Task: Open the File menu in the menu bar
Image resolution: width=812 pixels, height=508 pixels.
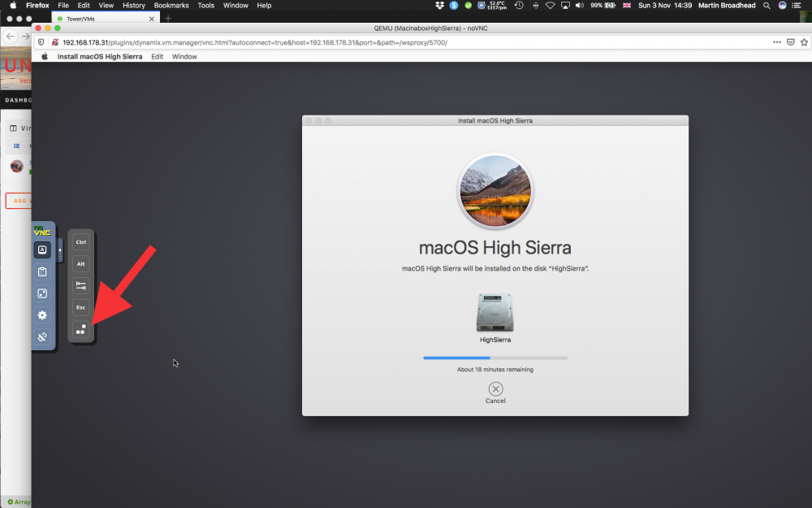Action: (x=63, y=5)
